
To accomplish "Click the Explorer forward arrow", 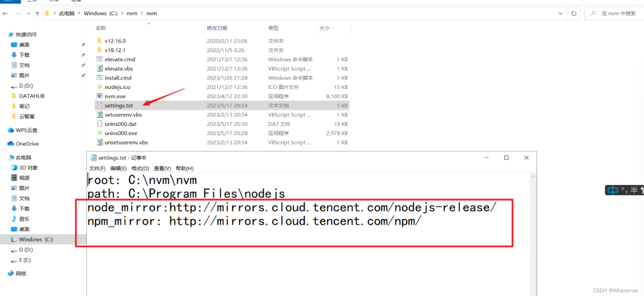I will (x=18, y=14).
